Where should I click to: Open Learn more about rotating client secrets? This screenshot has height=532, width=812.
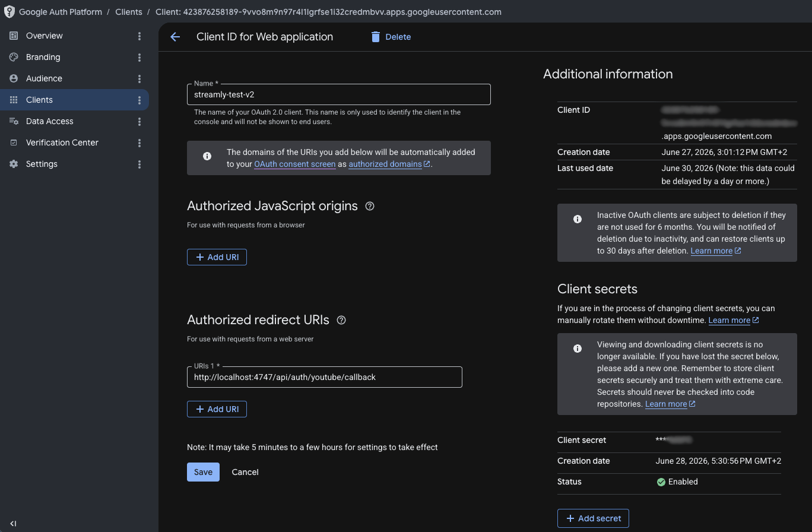734,320
